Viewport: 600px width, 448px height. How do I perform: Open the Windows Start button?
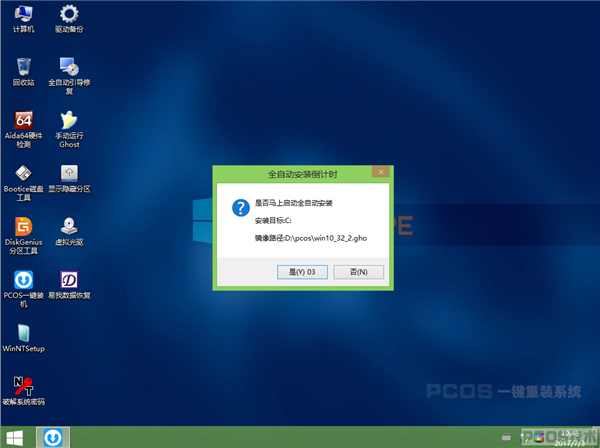(15, 438)
